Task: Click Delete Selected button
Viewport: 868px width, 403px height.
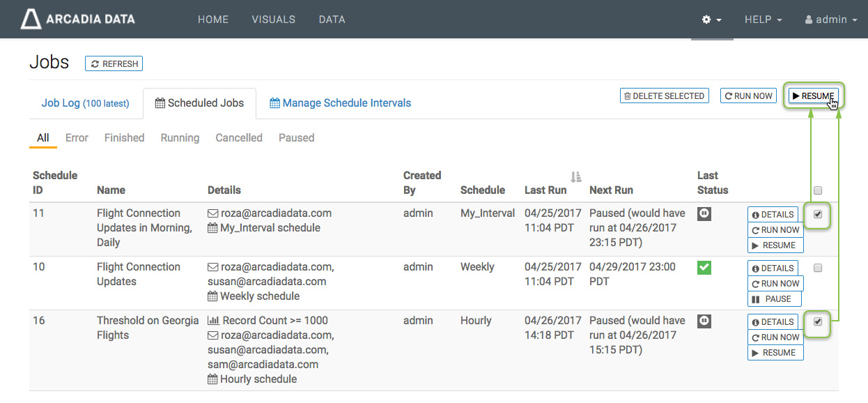Action: [664, 96]
